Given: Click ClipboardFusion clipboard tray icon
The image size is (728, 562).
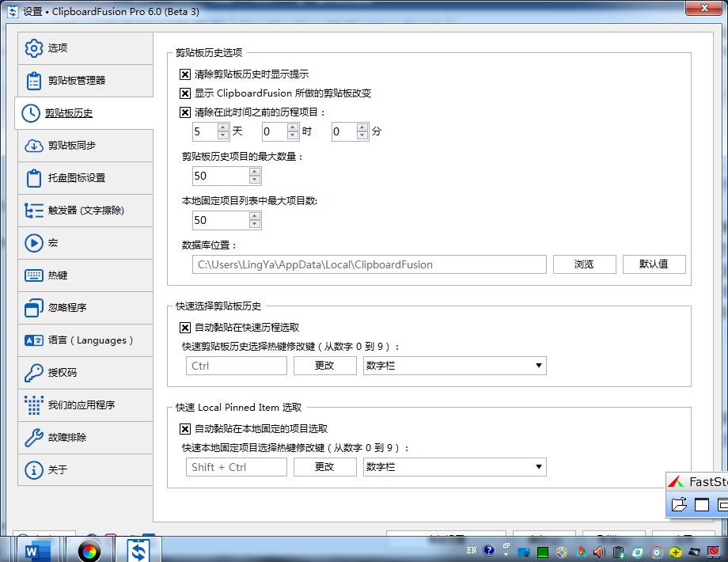Looking at the screenshot, I should click(x=619, y=552).
